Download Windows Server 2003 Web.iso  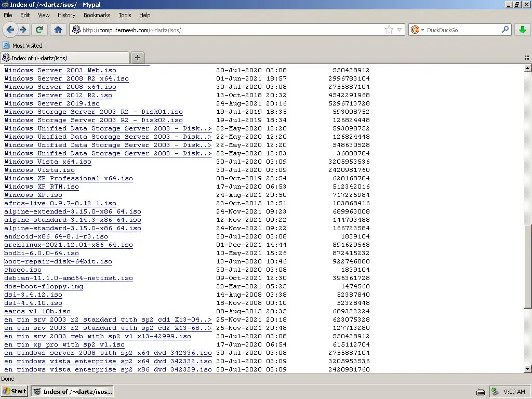60,70
